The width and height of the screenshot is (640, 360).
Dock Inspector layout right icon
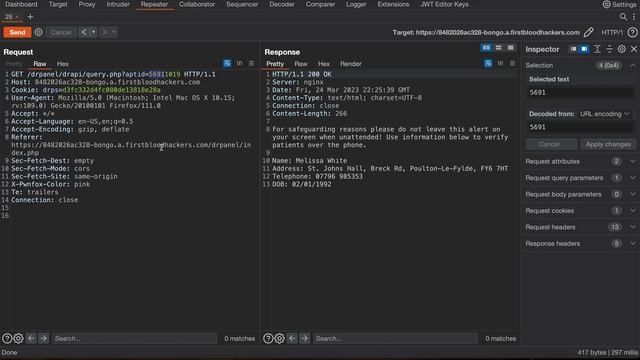point(584,49)
